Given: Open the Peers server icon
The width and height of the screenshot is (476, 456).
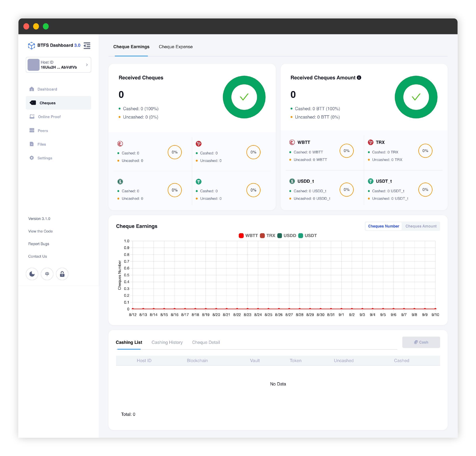Looking at the screenshot, I should point(32,130).
